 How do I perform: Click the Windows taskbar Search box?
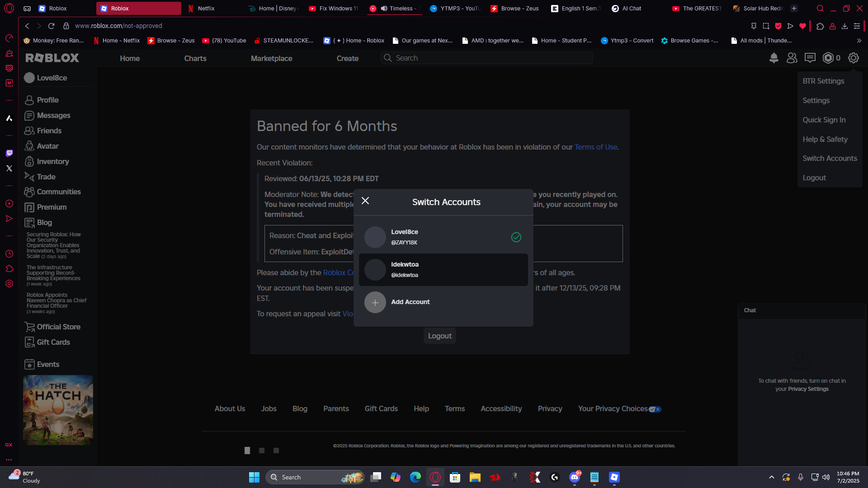[315, 477]
